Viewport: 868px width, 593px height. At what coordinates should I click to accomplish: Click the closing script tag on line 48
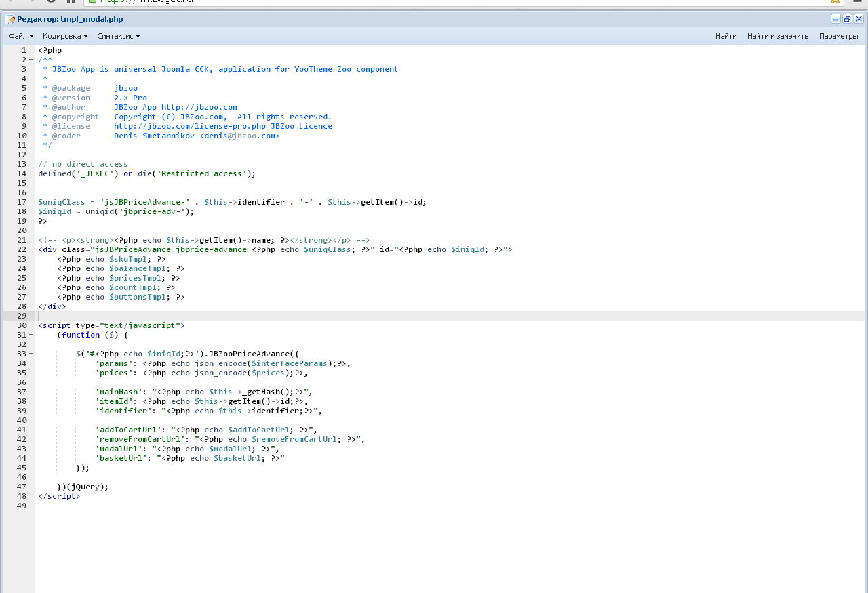tap(59, 496)
